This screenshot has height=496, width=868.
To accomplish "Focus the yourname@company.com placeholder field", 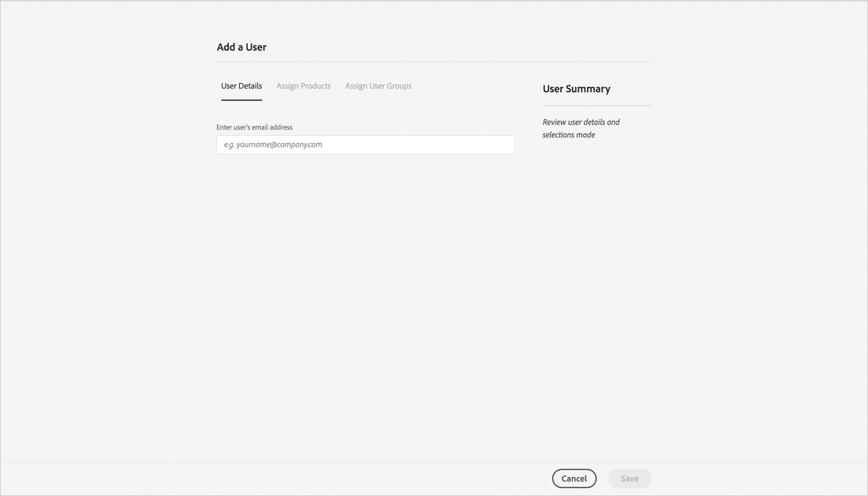I will point(365,145).
